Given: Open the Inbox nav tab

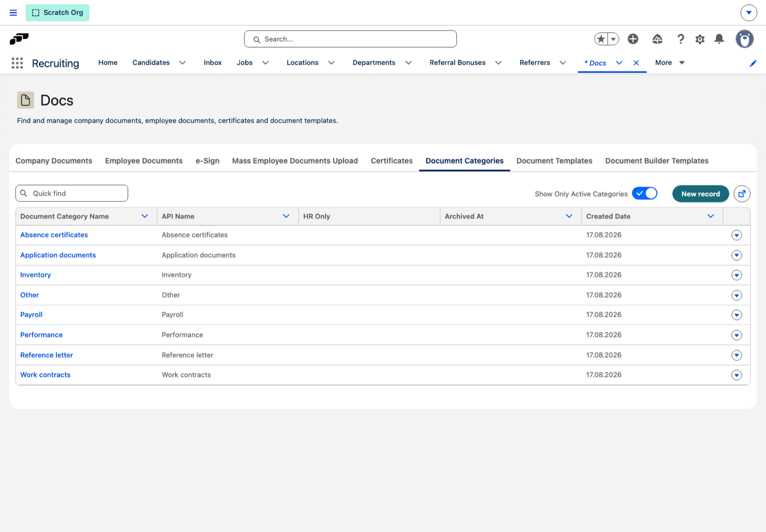Looking at the screenshot, I should point(213,63).
